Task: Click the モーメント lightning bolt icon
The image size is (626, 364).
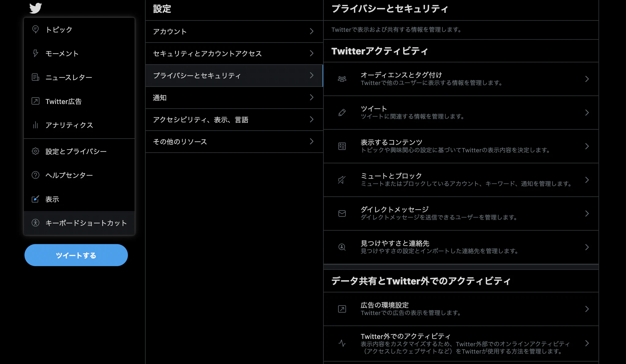Action: [35, 53]
